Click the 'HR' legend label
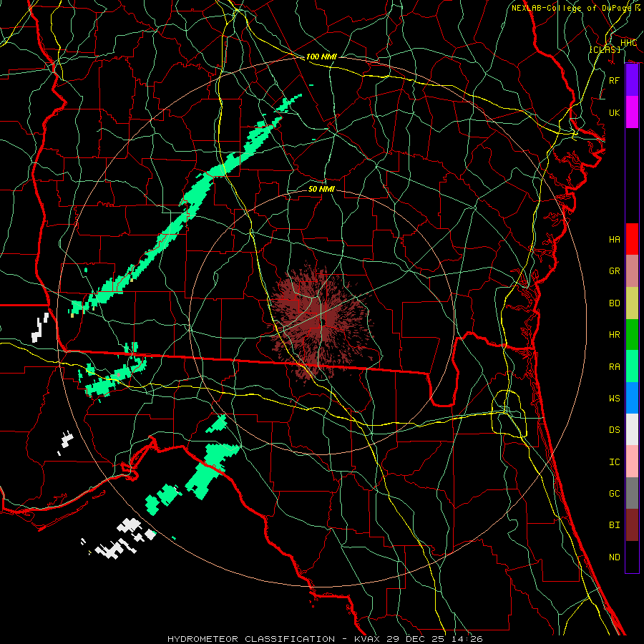Viewport: 644px width, 644px height. click(614, 335)
